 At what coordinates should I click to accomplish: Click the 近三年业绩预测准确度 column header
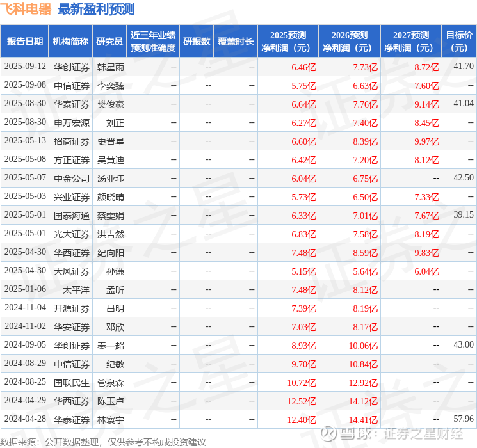point(153,42)
